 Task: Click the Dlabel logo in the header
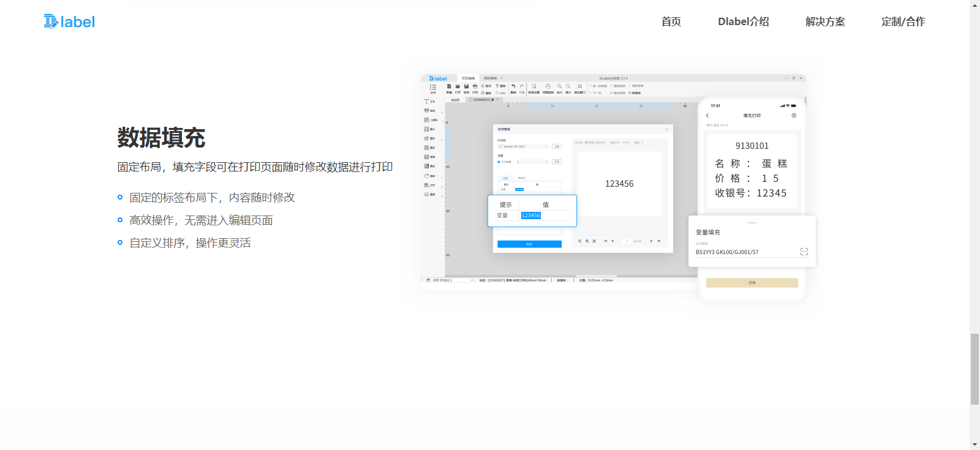point(69,21)
